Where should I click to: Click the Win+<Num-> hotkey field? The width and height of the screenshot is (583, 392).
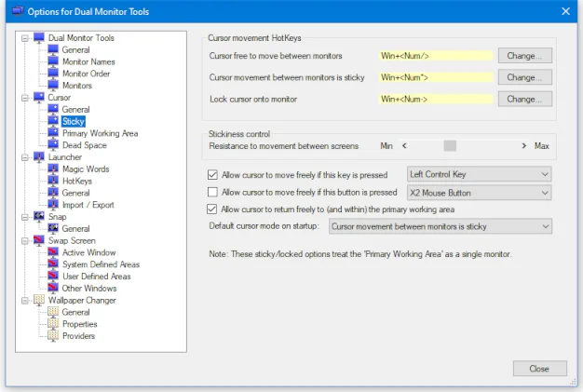click(x=436, y=100)
